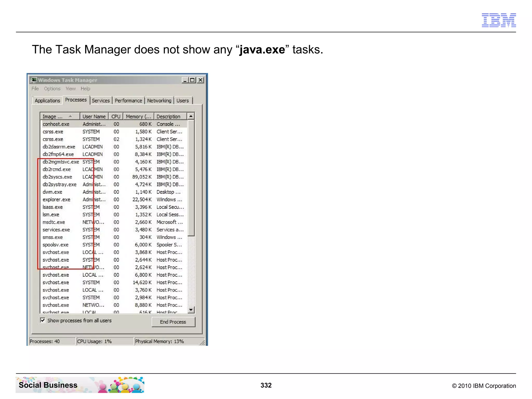The width and height of the screenshot is (532, 399).
Task: Select svchost.exe row using 2,984 K
Action: (114, 297)
